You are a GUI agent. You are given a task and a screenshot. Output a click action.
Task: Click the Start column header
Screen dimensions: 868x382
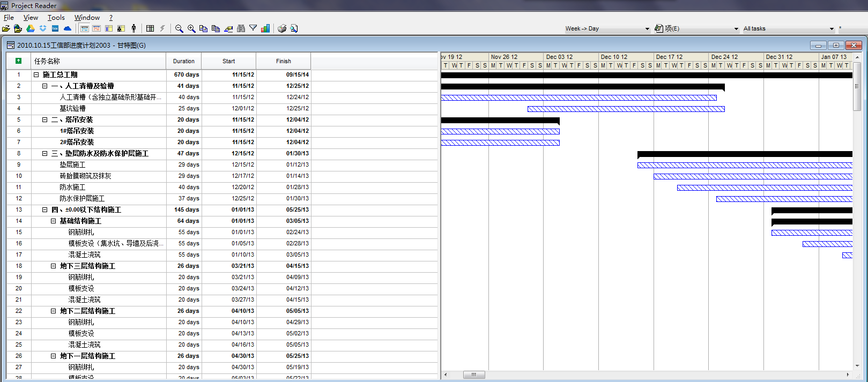(229, 61)
